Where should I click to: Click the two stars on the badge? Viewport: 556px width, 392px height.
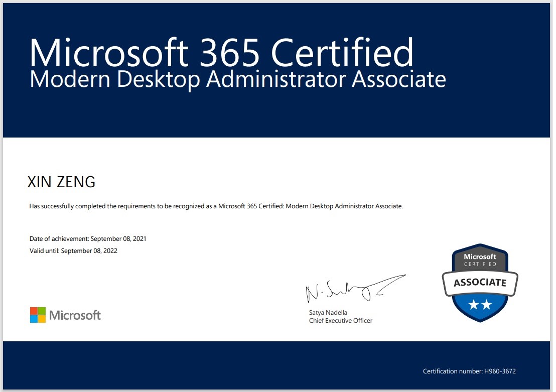[x=480, y=304]
